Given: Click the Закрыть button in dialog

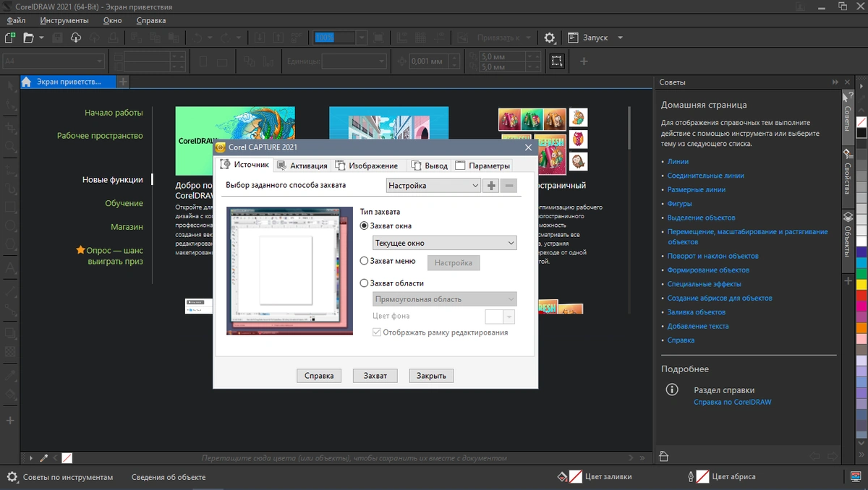Looking at the screenshot, I should pyautogui.click(x=431, y=376).
